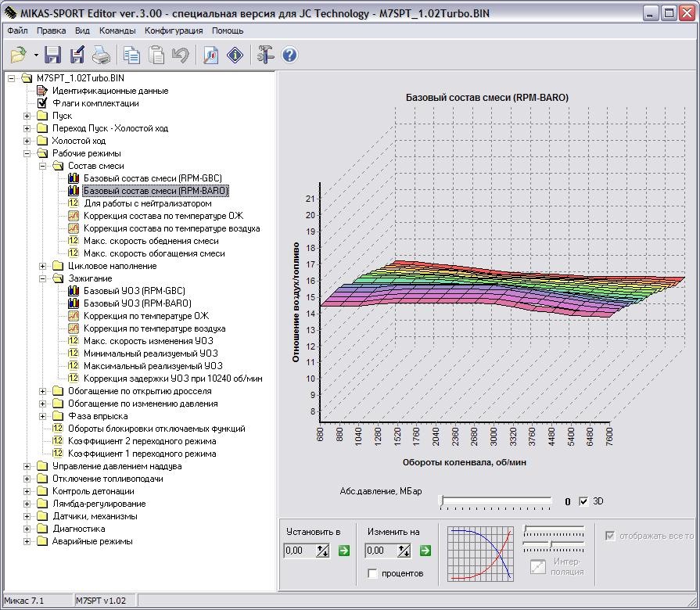The height and width of the screenshot is (610, 700).
Task: Click the Copy icon in toolbar
Action: [x=131, y=55]
